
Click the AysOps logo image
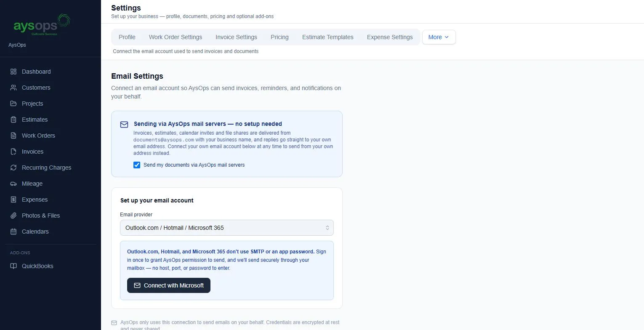[x=42, y=24]
